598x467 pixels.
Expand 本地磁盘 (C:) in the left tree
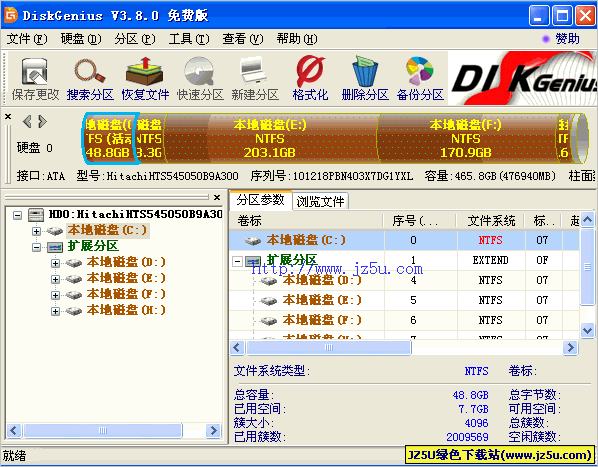tap(36, 231)
